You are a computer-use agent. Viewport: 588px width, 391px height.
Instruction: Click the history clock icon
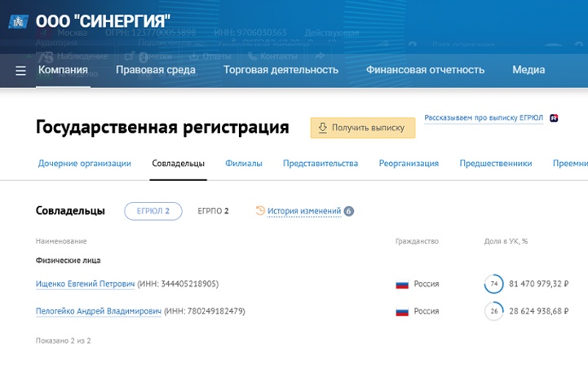pyautogui.click(x=260, y=211)
